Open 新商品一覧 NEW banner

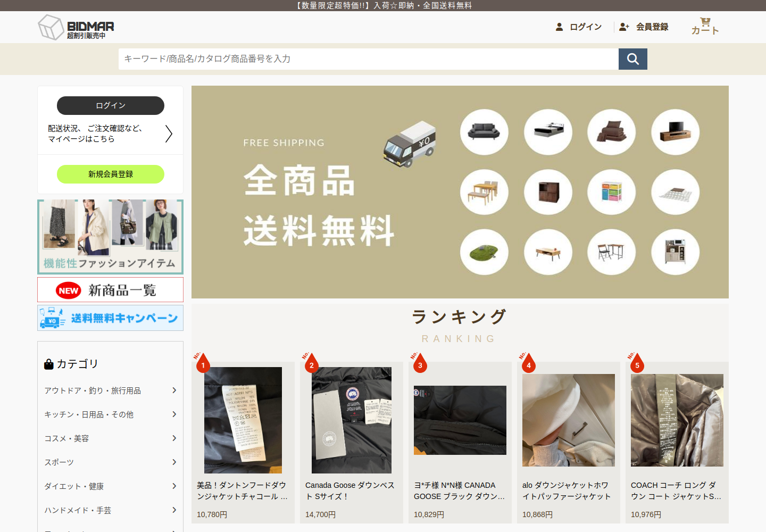click(x=111, y=290)
